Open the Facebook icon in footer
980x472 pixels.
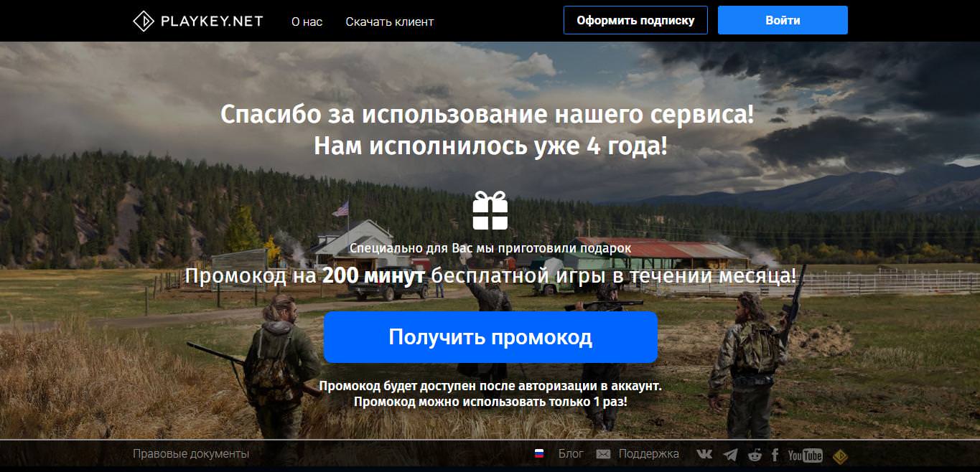(775, 454)
